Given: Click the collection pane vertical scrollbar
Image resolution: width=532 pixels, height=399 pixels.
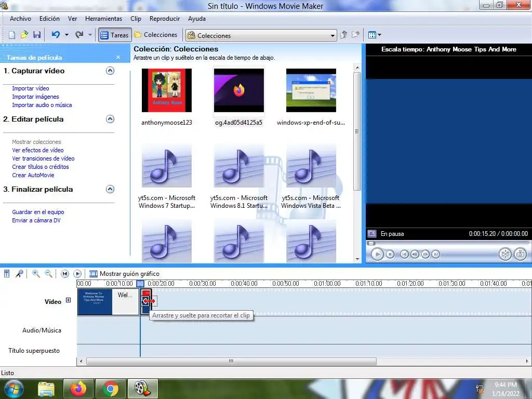Looking at the screenshot, I should pos(357,131).
